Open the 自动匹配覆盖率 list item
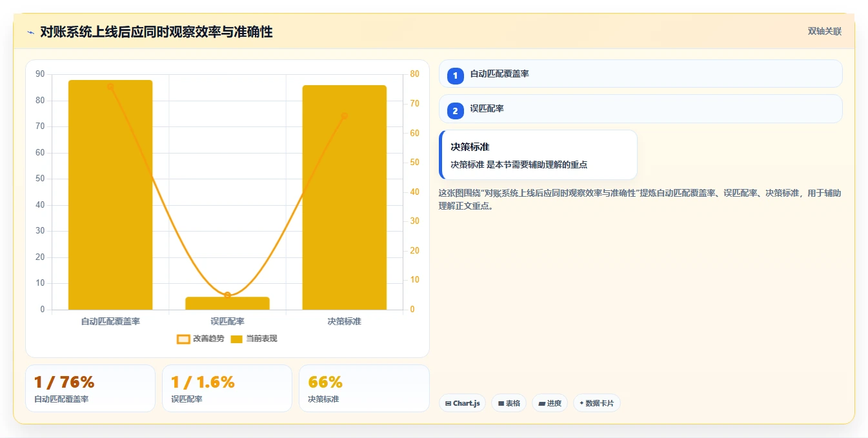 point(640,74)
